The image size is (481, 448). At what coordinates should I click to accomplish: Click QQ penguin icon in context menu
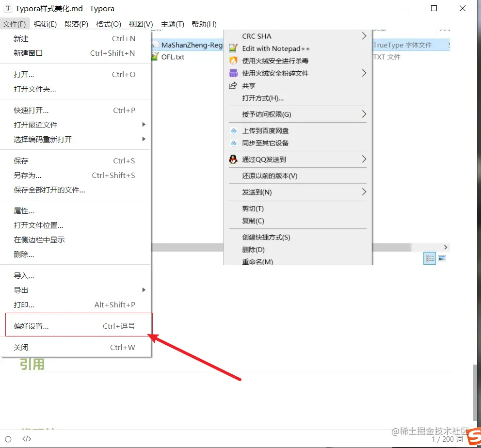pos(233,159)
